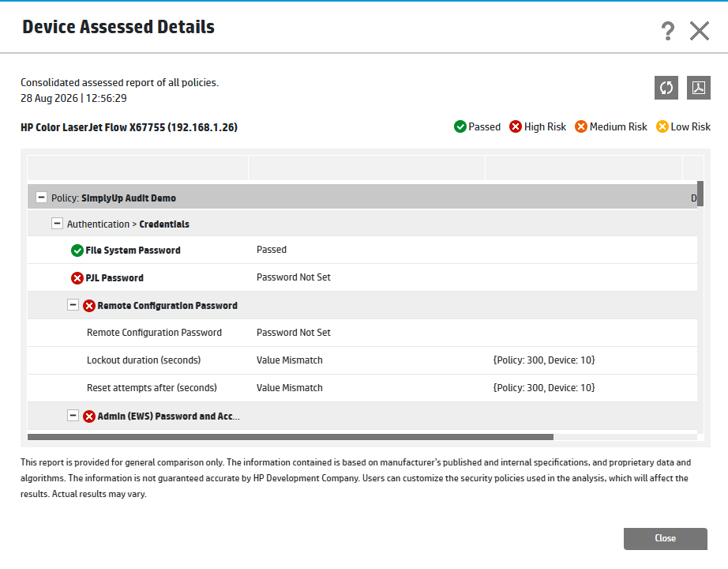Click Password Not Set for Remote Configuration
The image size is (728, 569).
(294, 333)
